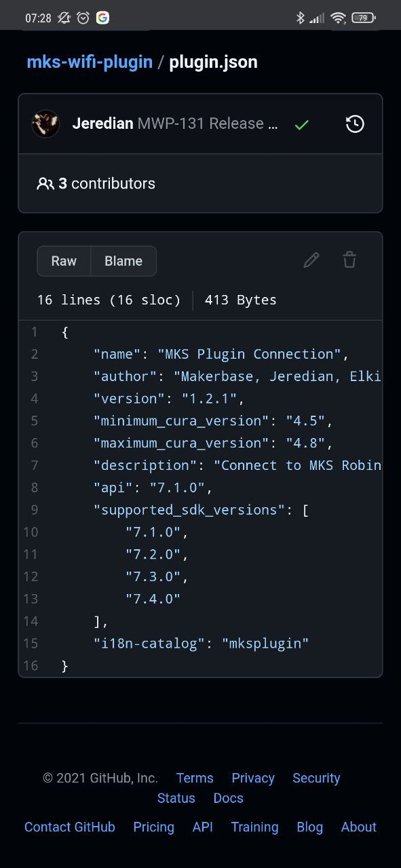Image resolution: width=401 pixels, height=868 pixels.
Task: Select line number 1
Action: (34, 332)
